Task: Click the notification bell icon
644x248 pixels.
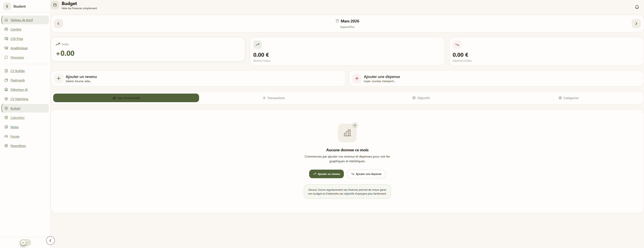Action: point(637,7)
